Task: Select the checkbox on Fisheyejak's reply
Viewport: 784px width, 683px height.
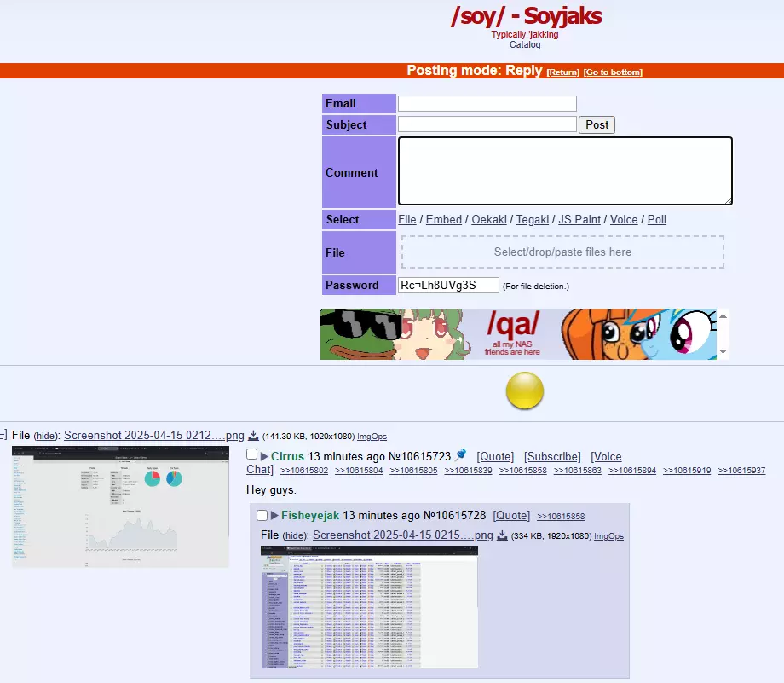Action: click(262, 516)
